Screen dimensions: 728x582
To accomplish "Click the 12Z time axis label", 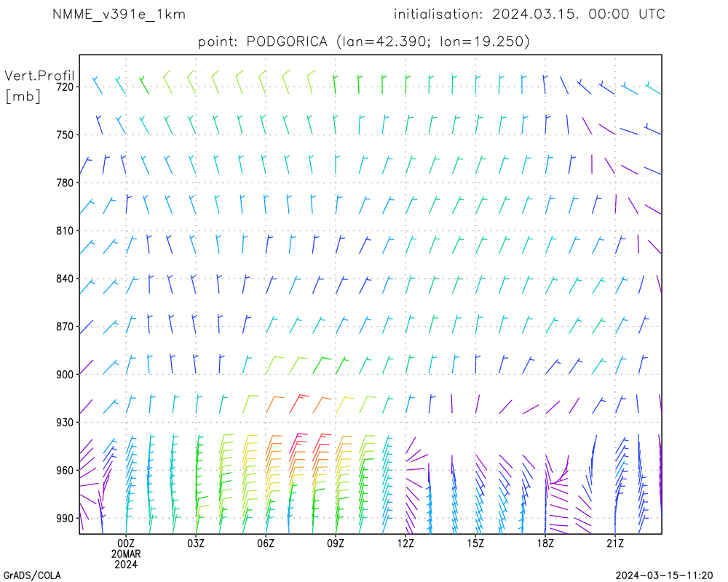I will 405,543.
